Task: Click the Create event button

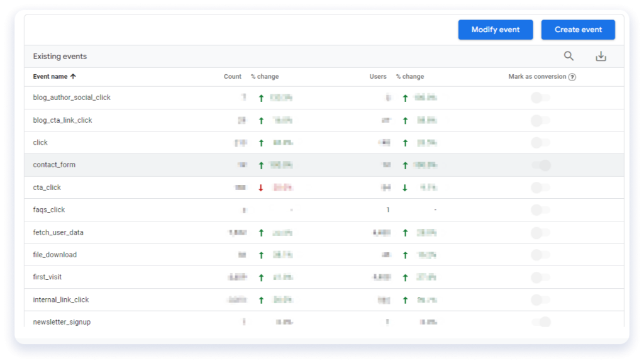Action: 577,30
